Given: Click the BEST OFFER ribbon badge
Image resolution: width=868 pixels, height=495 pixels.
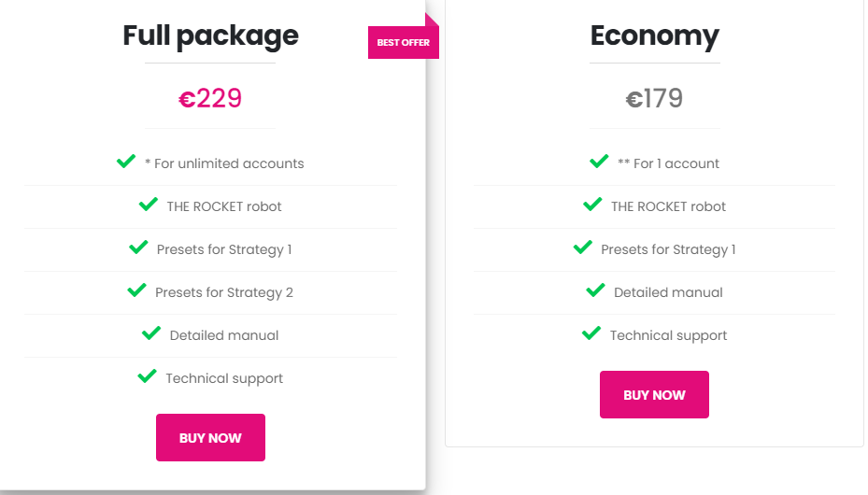Looking at the screenshot, I should coord(403,42).
